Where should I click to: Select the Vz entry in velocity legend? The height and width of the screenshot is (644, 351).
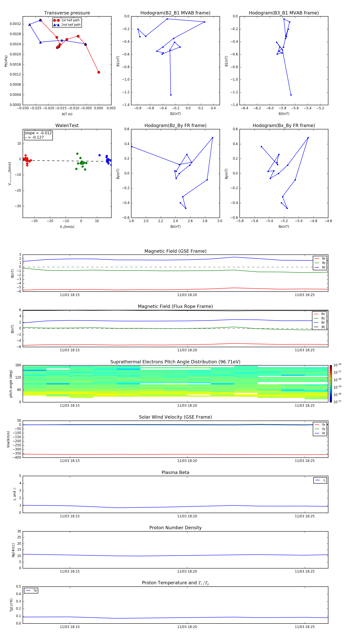[x=320, y=433]
